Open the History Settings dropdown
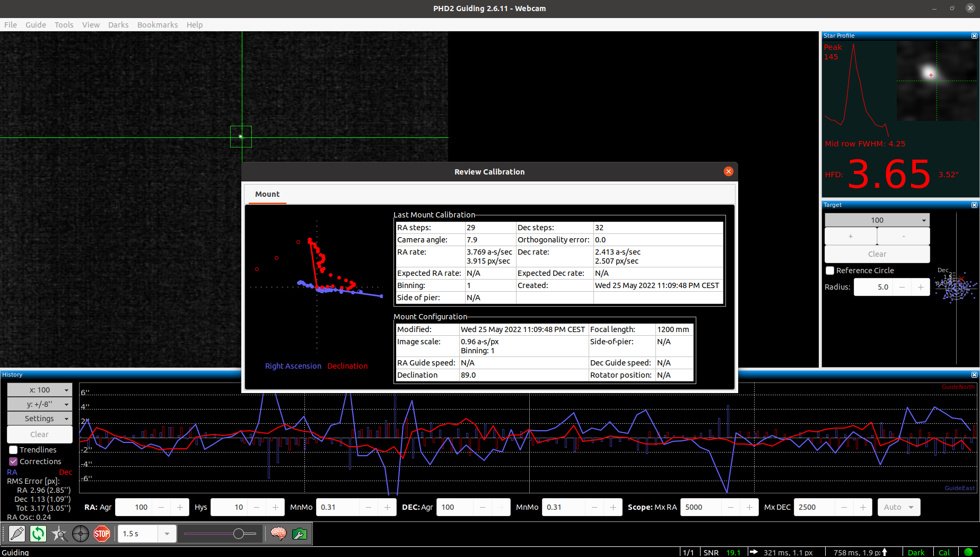Viewport: 980px width, 557px height. (x=40, y=419)
